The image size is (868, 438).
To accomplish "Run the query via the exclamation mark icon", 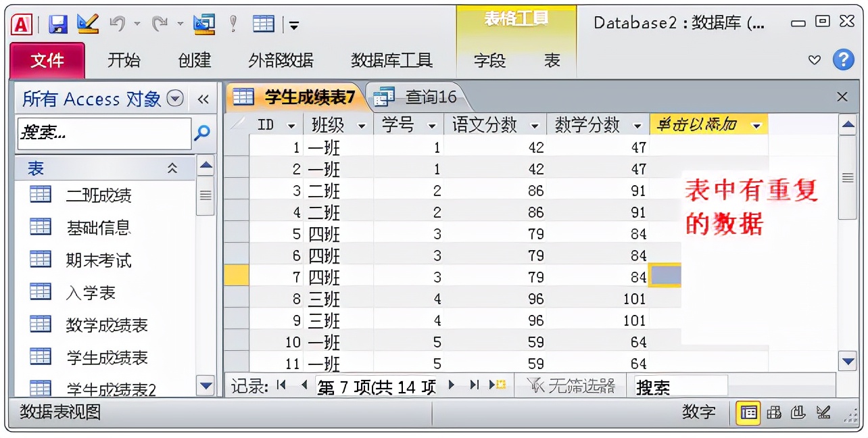I will pos(233,23).
